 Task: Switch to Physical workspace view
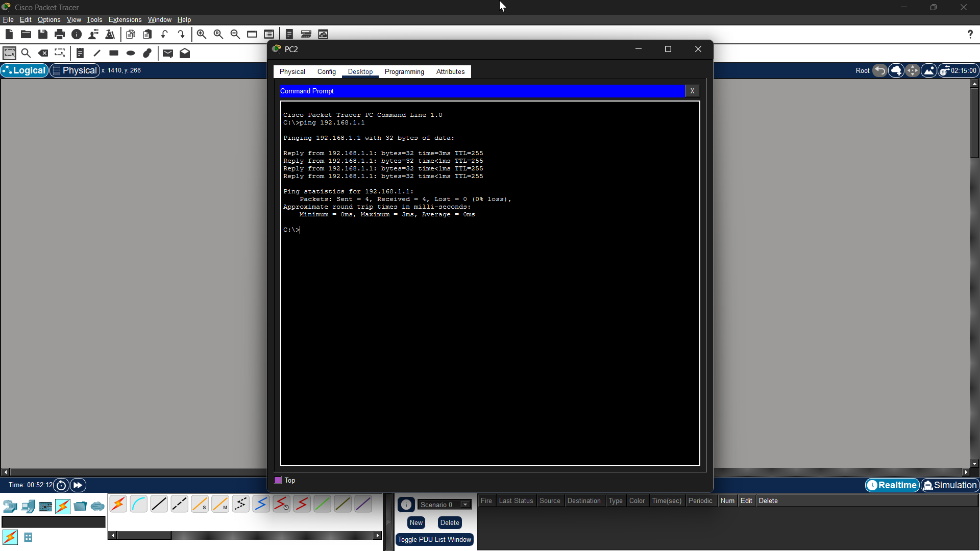coord(75,70)
